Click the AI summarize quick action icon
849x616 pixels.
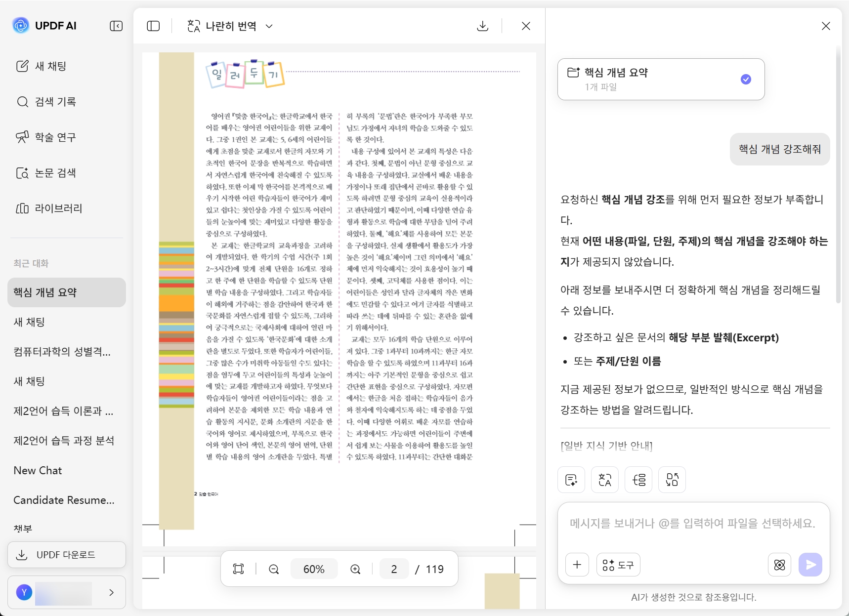pos(571,480)
